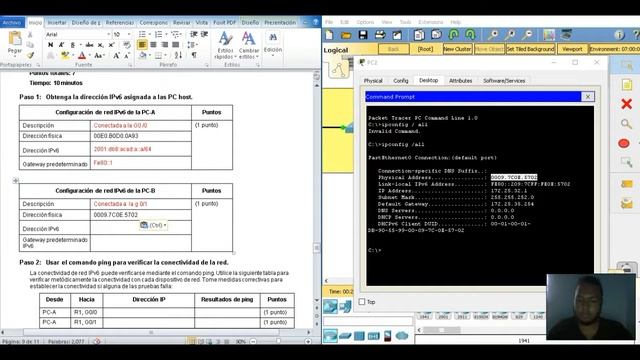This screenshot has height=360, width=640.
Task: Open the paste options Ctrl popup
Action: pos(153,225)
